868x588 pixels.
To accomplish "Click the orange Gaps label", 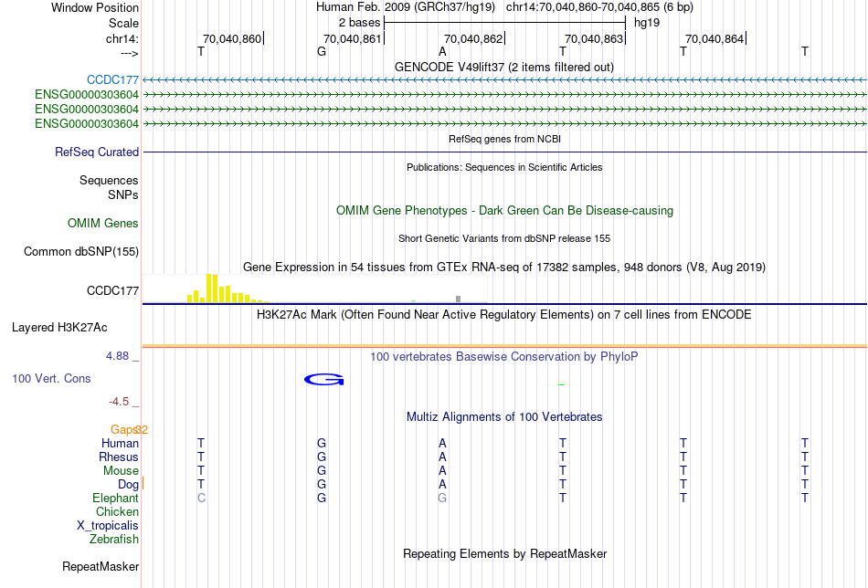I will tap(124, 430).
